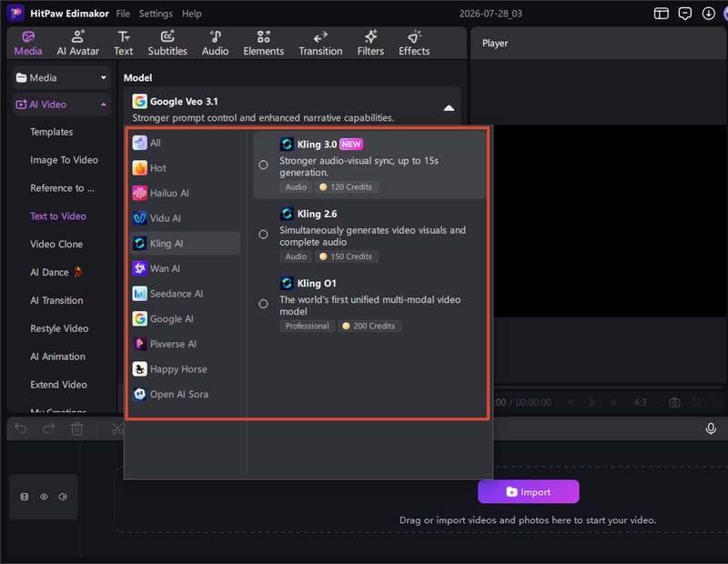The height and width of the screenshot is (564, 728).
Task: Open the feedback message icon
Action: coord(685,14)
